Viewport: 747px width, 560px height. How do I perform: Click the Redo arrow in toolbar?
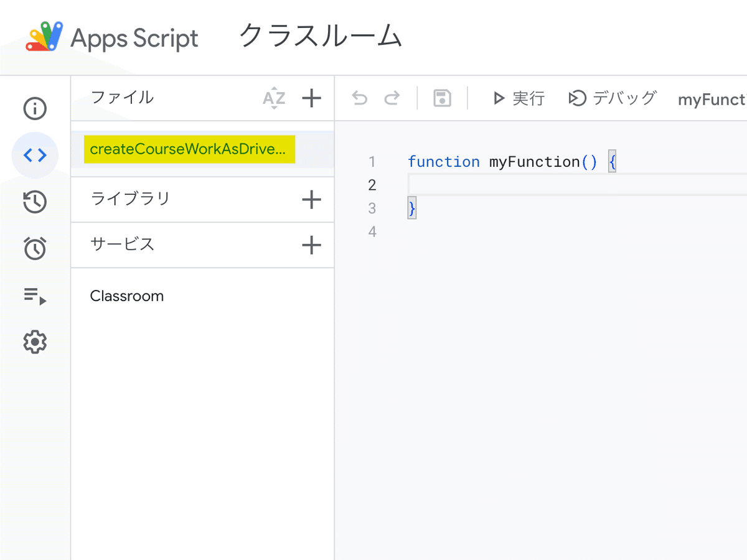[x=392, y=98]
